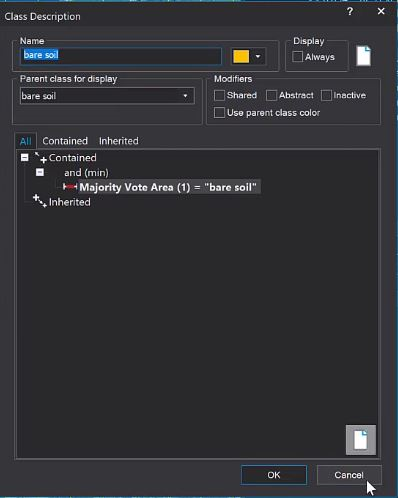The width and height of the screenshot is (398, 498).
Task: Close the Class Description dialog
Action: (381, 11)
